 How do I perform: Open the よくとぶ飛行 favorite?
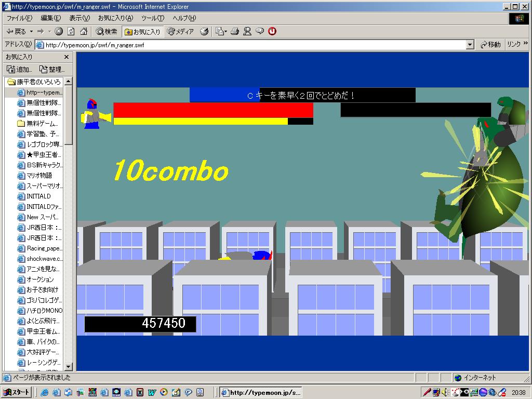coord(38,321)
